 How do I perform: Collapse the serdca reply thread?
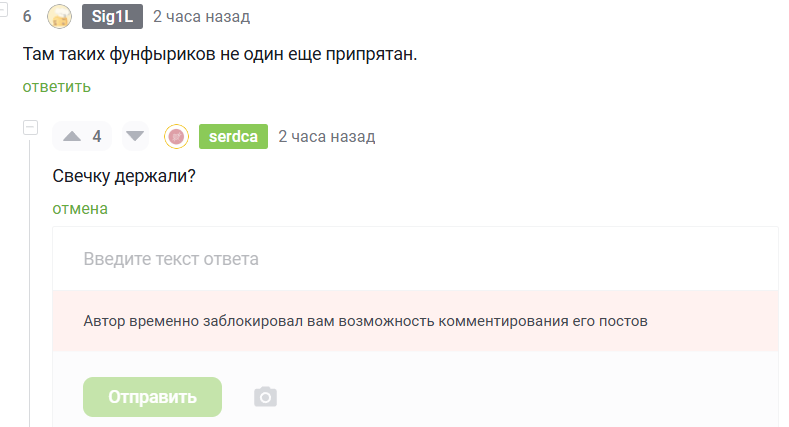click(x=30, y=128)
